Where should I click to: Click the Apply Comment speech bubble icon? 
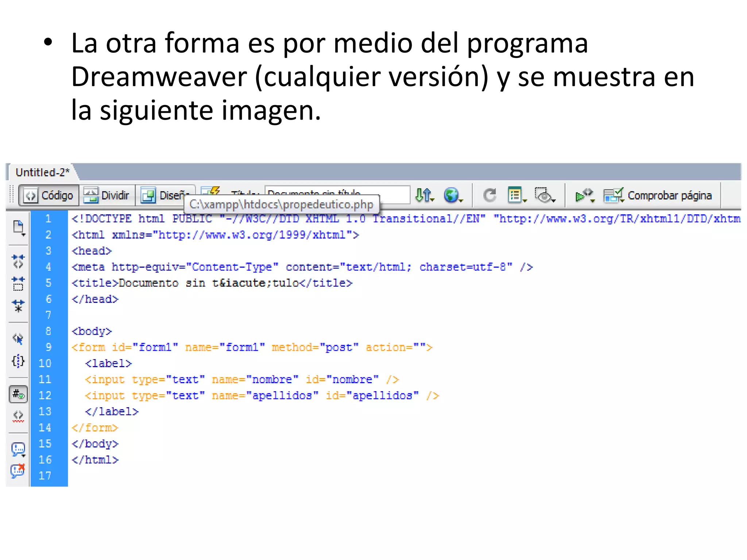point(18,449)
